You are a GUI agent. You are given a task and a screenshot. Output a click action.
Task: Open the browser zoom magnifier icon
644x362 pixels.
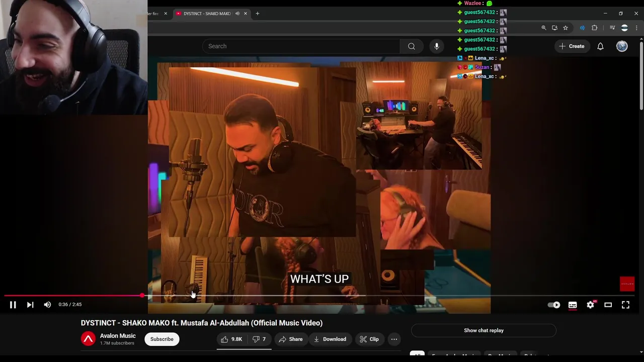(543, 28)
